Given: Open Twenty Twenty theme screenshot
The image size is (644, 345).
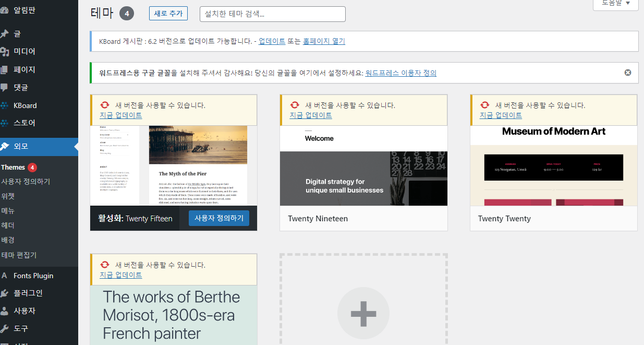Looking at the screenshot, I should (x=554, y=165).
